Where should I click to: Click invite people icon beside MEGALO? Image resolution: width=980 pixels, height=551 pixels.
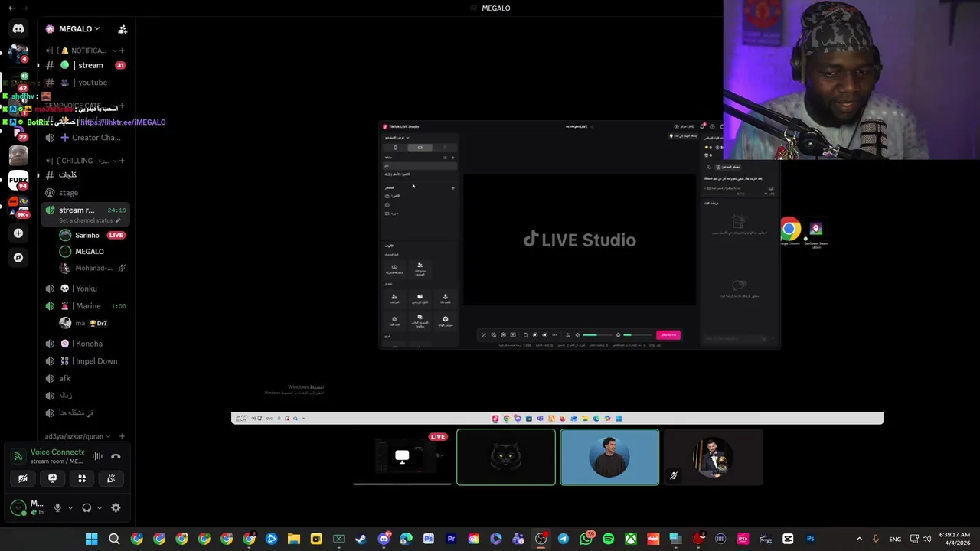click(122, 29)
